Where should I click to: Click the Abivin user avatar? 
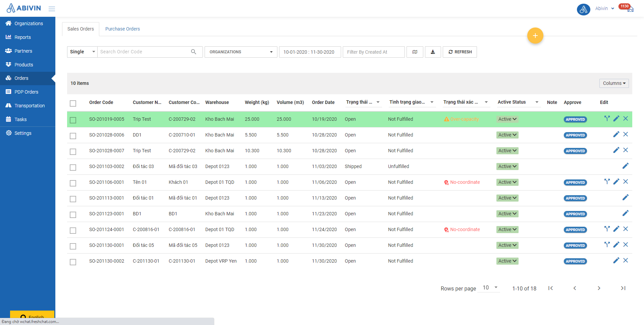(x=583, y=9)
